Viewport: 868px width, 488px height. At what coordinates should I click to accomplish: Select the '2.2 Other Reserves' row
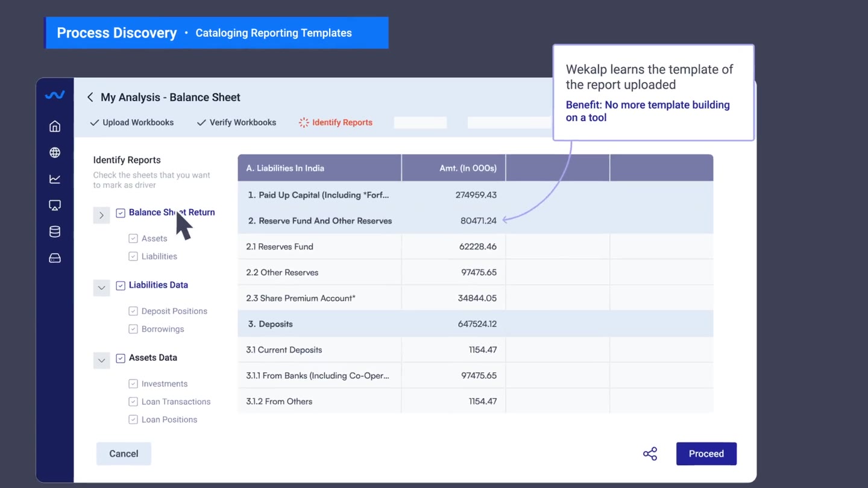tap(476, 272)
